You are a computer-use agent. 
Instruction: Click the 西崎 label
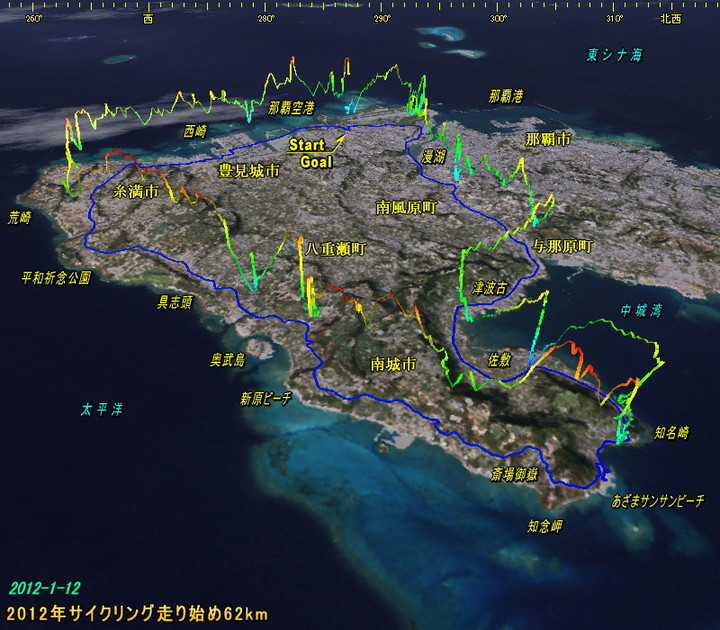click(195, 131)
